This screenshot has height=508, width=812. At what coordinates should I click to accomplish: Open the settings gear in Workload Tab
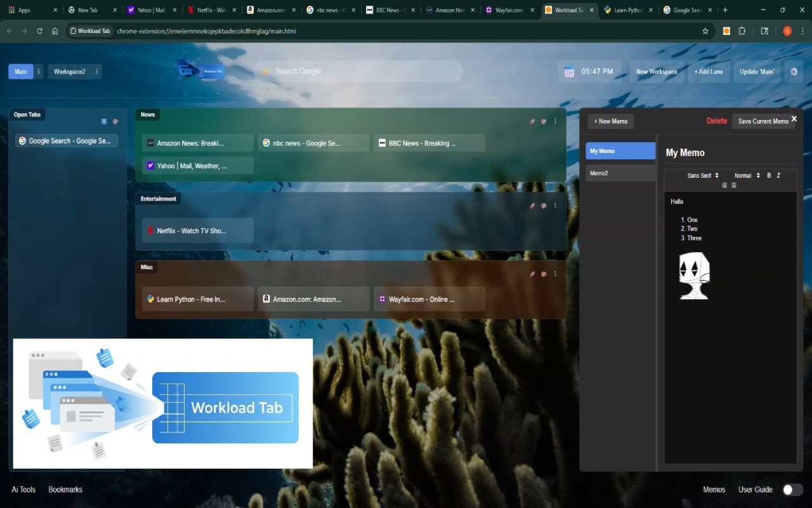click(794, 72)
